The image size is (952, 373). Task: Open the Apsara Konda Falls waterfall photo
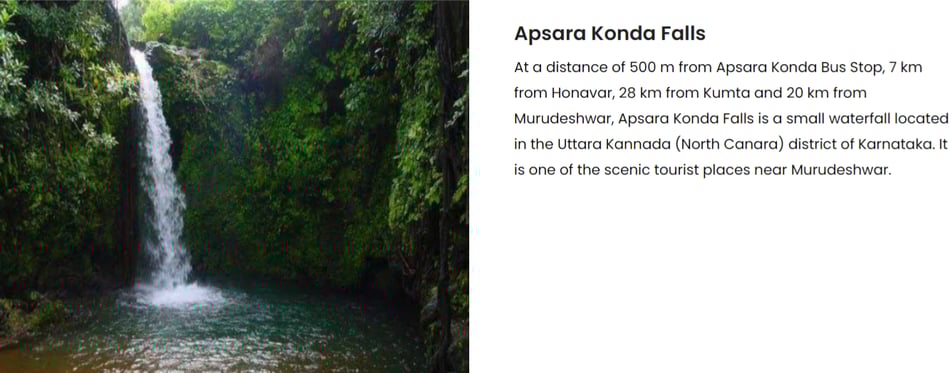point(234,186)
